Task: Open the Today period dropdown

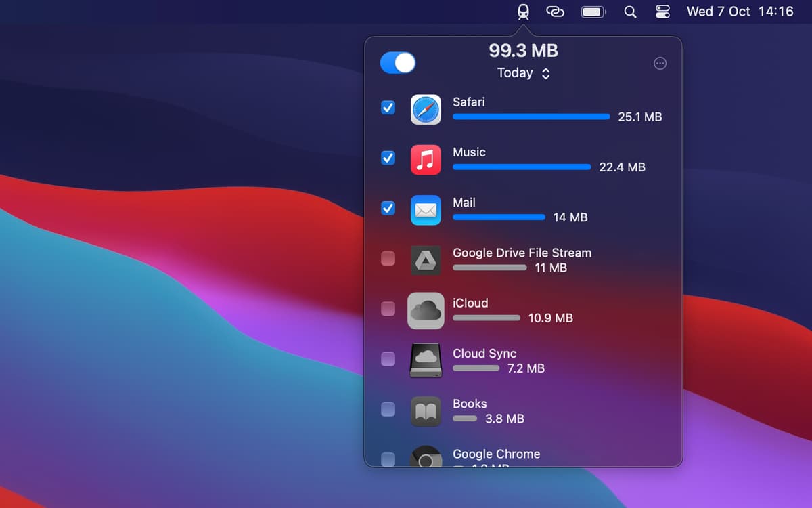Action: point(523,73)
